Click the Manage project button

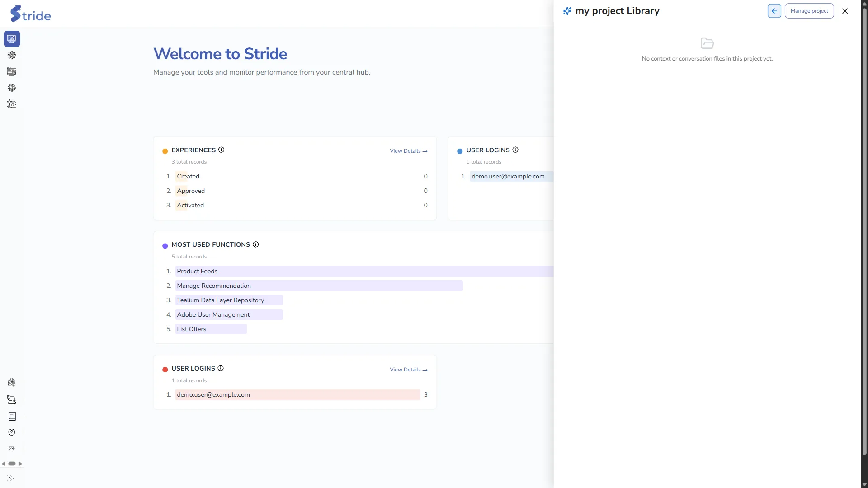coord(809,11)
